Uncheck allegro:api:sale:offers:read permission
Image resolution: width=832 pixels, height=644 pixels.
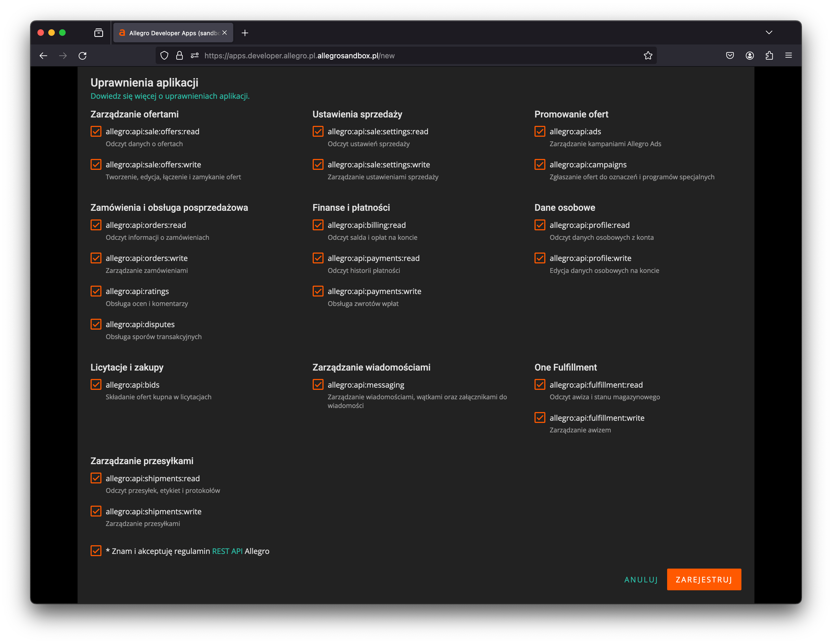pyautogui.click(x=96, y=132)
